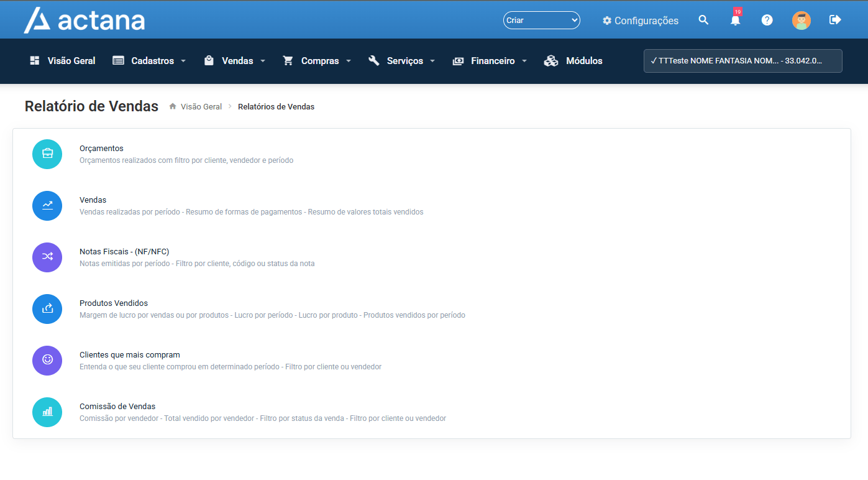
Task: Open the Orçamentos report
Action: click(101, 149)
